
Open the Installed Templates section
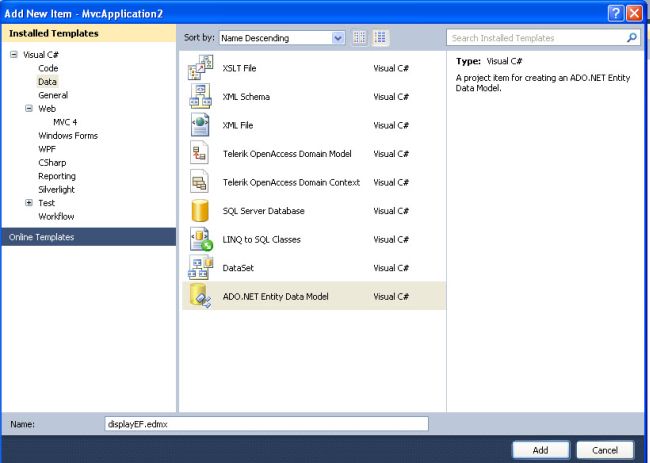[89, 33]
